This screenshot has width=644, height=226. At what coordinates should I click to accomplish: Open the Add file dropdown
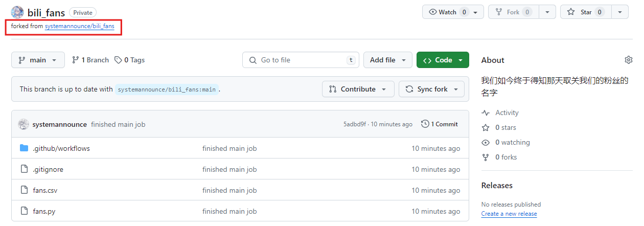tap(388, 60)
